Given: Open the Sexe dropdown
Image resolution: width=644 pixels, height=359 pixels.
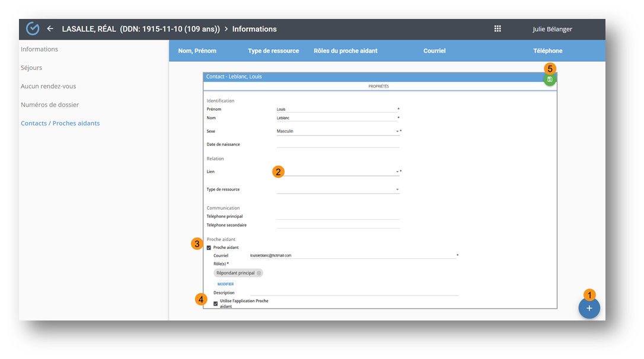Looking at the screenshot, I should [x=397, y=131].
